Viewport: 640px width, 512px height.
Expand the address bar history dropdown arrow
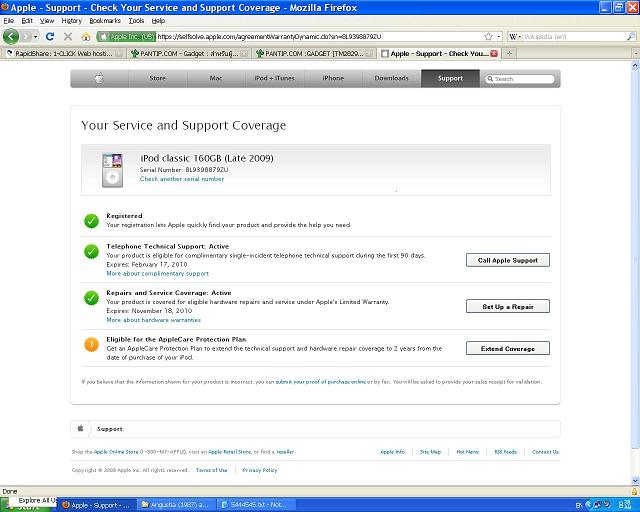click(499, 36)
